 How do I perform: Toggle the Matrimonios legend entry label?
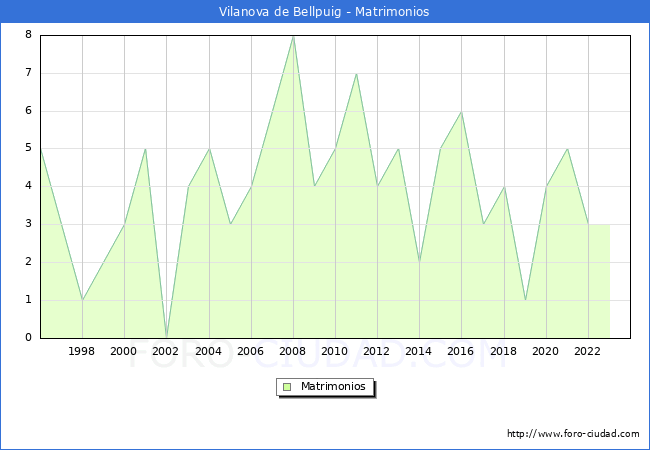click(x=334, y=386)
